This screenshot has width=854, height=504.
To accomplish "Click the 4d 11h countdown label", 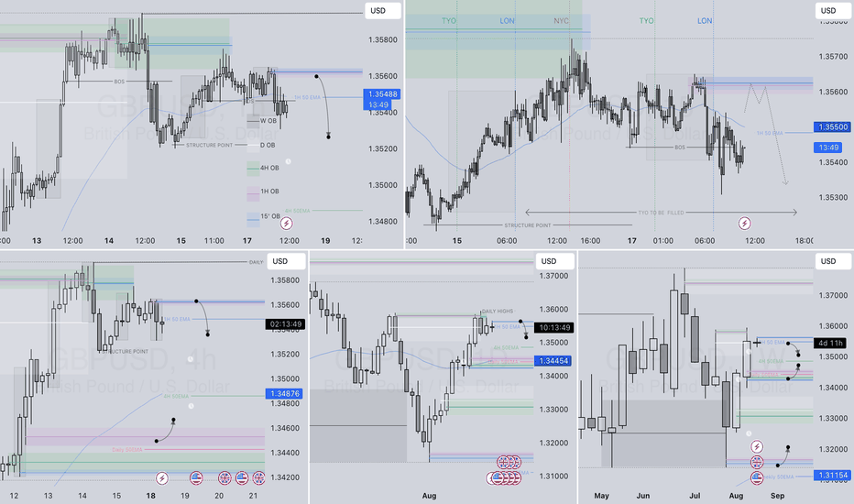I will (x=830, y=343).
